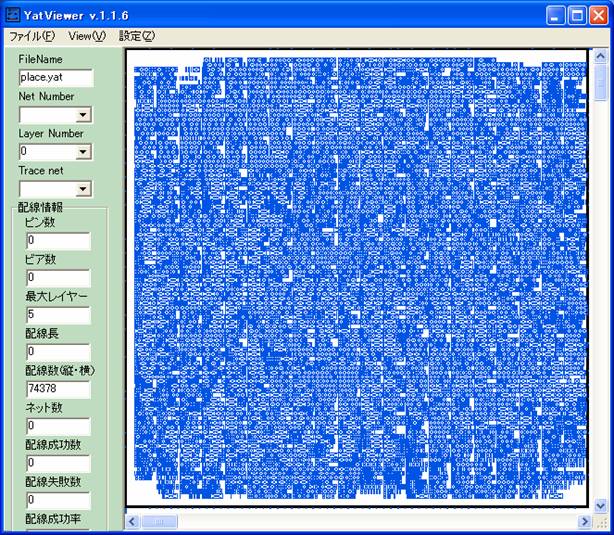Image resolution: width=614 pixels, height=535 pixels.
Task: Close the YatViewer window
Action: tap(599, 16)
